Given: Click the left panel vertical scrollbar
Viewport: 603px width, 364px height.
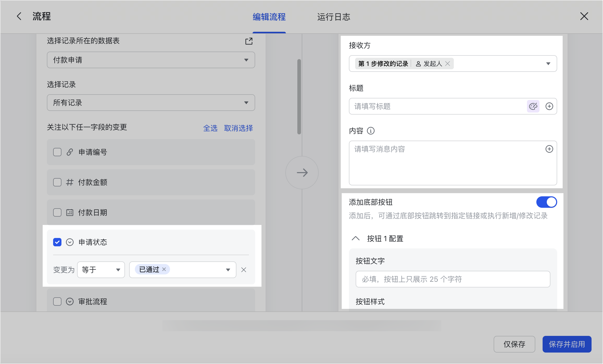Looking at the screenshot, I should [x=299, y=97].
